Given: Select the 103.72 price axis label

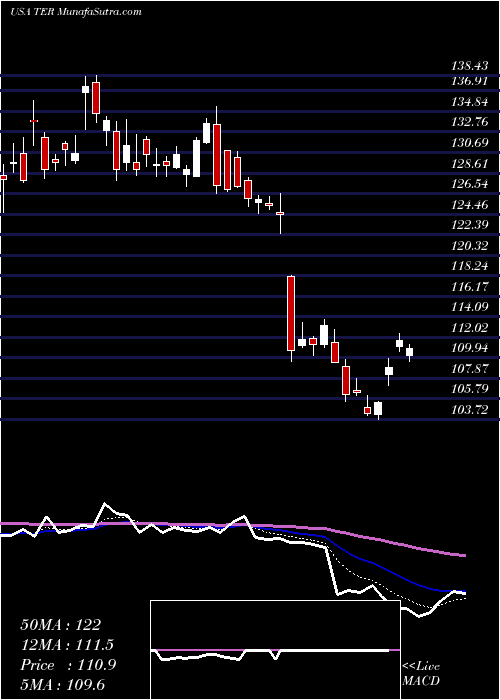Looking at the screenshot, I should (470, 409).
